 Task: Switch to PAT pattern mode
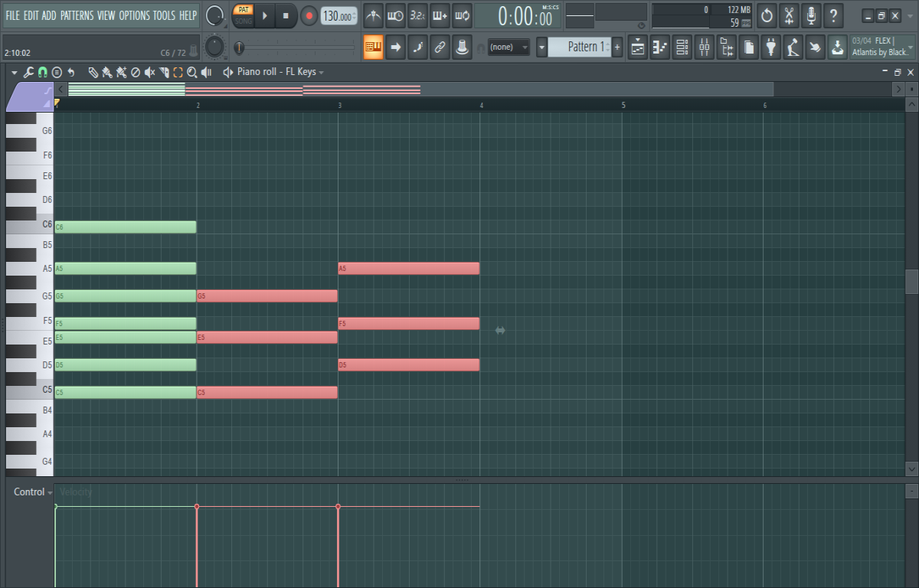pos(243,9)
